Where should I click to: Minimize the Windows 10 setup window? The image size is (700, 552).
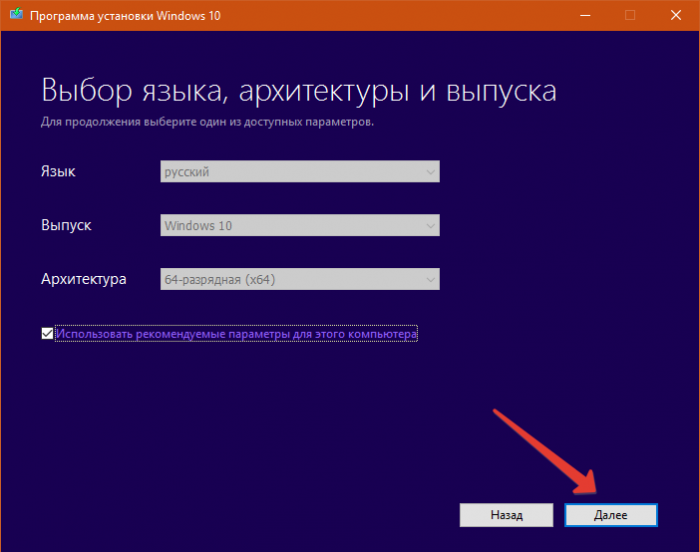[585, 15]
